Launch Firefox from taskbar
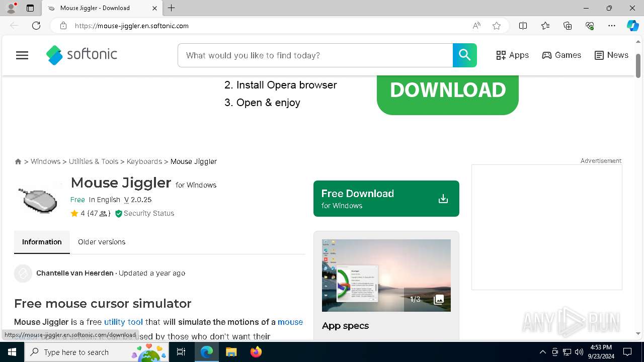644x362 pixels. click(256, 352)
